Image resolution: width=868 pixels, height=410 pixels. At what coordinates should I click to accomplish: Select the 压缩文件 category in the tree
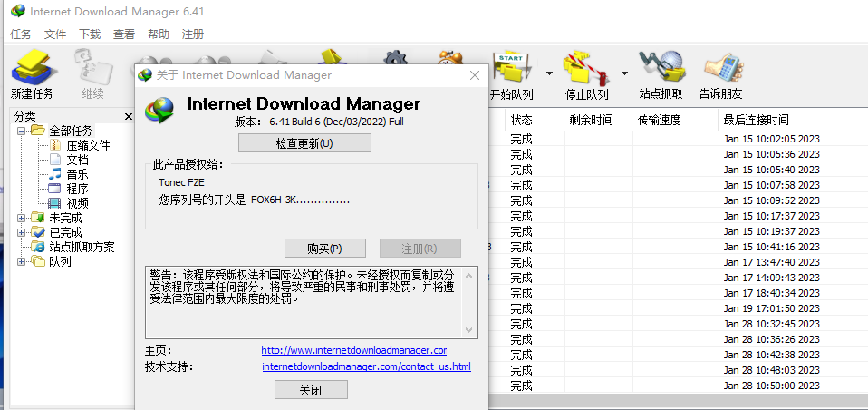point(87,145)
